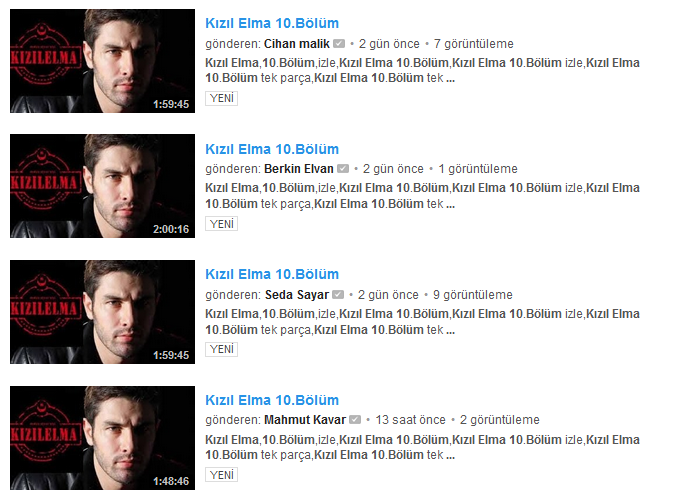Click the YENİ badge under Seda Sayar video
Image resolution: width=673 pixels, height=498 pixels.
pyautogui.click(x=221, y=349)
